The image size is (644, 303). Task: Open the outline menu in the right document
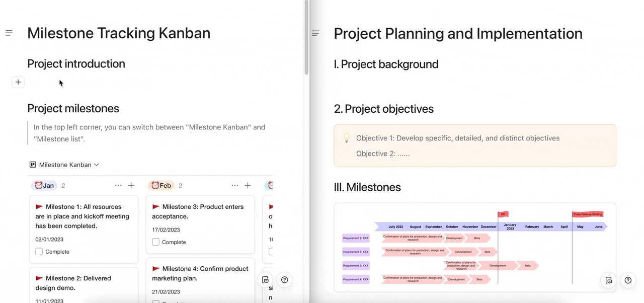315,33
